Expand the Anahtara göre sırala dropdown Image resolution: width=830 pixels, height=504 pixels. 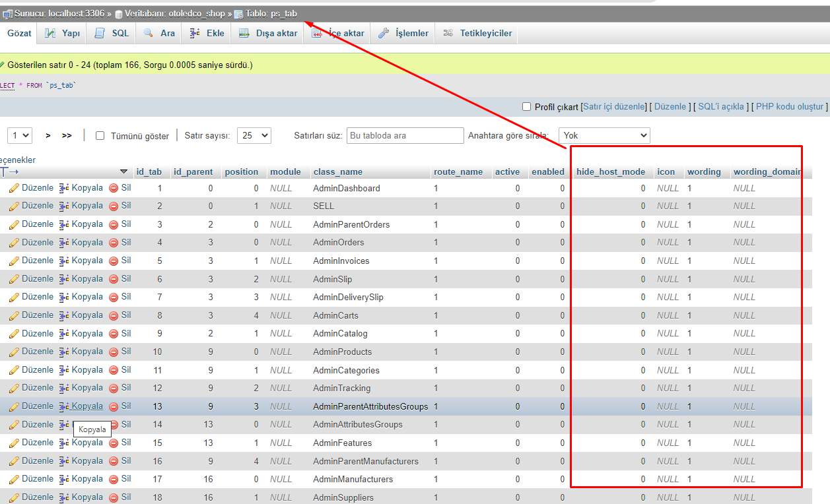604,135
